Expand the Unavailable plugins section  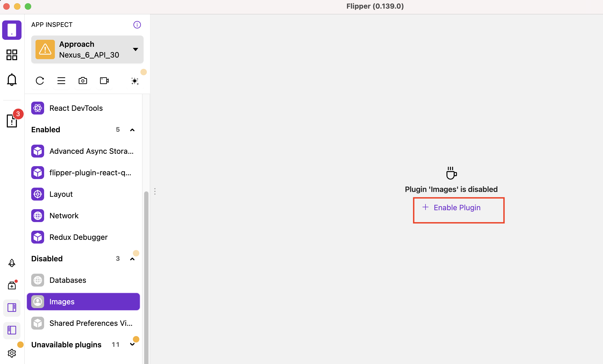click(x=132, y=345)
